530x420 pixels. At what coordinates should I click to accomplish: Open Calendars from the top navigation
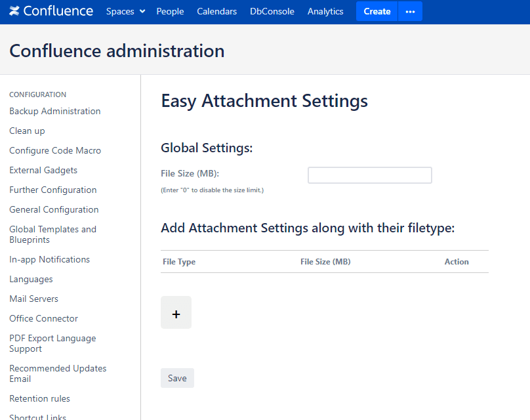click(216, 11)
